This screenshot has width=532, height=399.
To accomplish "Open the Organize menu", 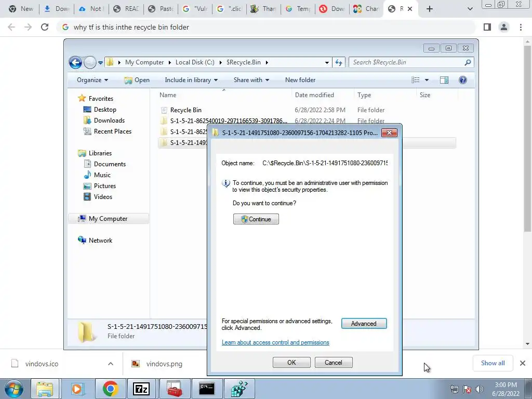I will pyautogui.click(x=92, y=80).
